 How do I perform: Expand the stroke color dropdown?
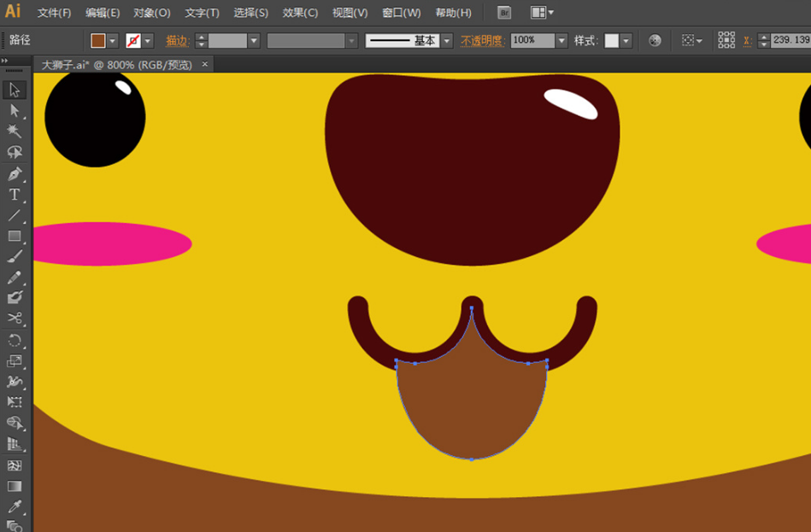[148, 41]
